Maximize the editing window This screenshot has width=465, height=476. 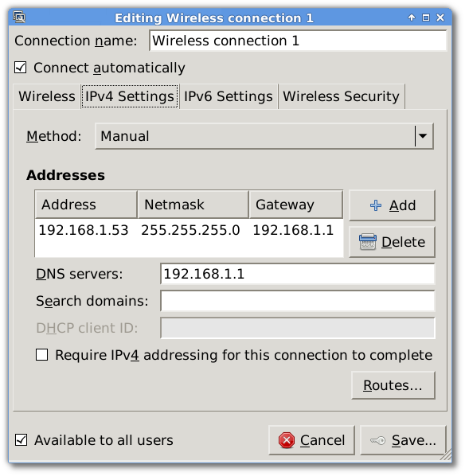coord(426,18)
